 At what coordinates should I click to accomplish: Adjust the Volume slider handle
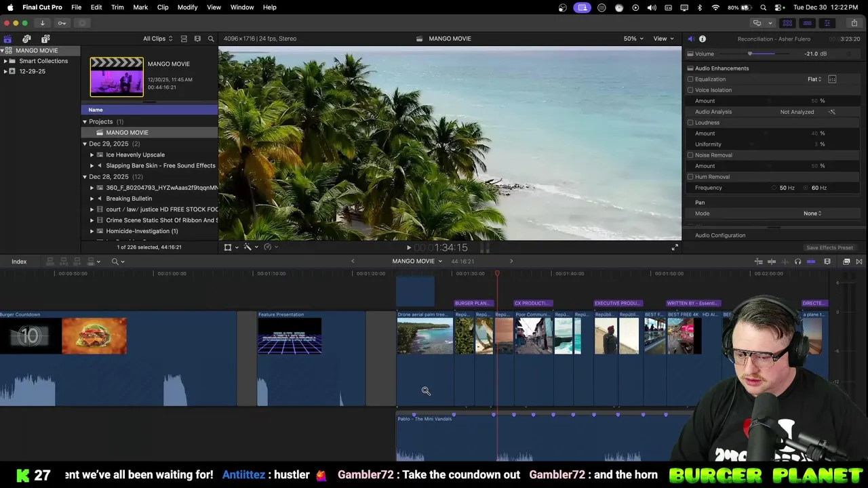(x=750, y=54)
